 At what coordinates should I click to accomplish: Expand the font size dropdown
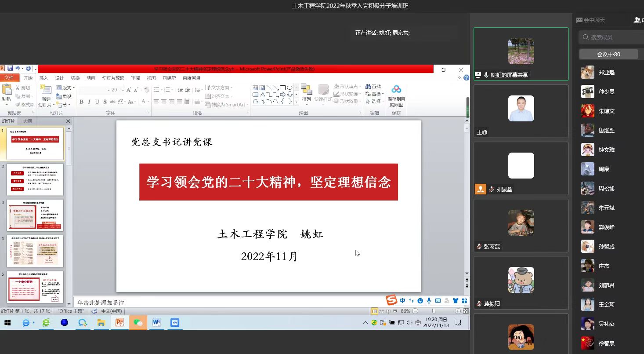(122, 90)
